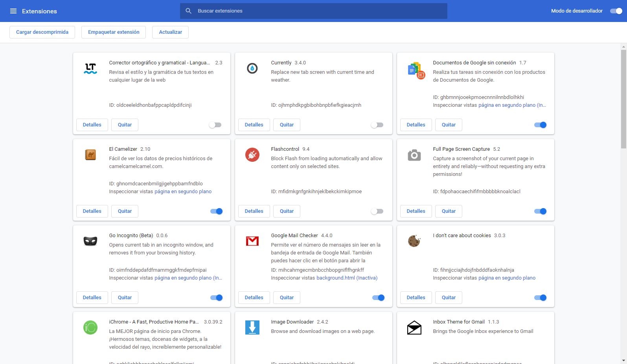The height and width of the screenshot is (364, 627).
Task: Click the Image Downloader title text
Action: pyautogui.click(x=292, y=322)
